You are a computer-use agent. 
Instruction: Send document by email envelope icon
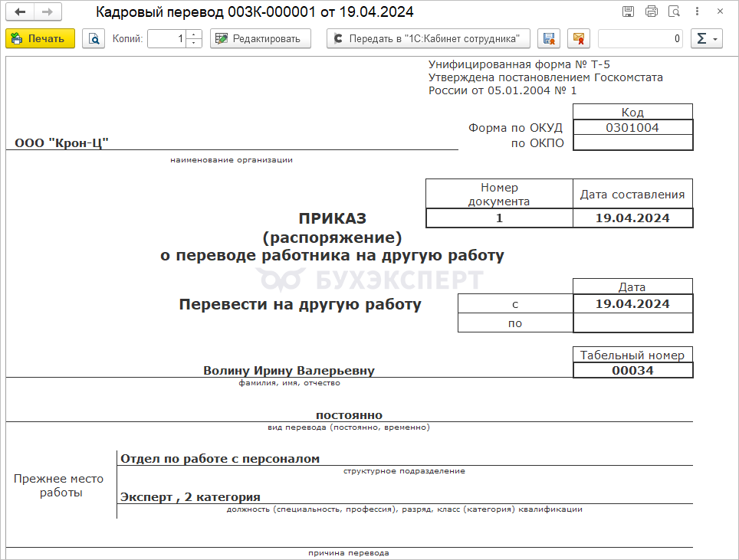579,38
